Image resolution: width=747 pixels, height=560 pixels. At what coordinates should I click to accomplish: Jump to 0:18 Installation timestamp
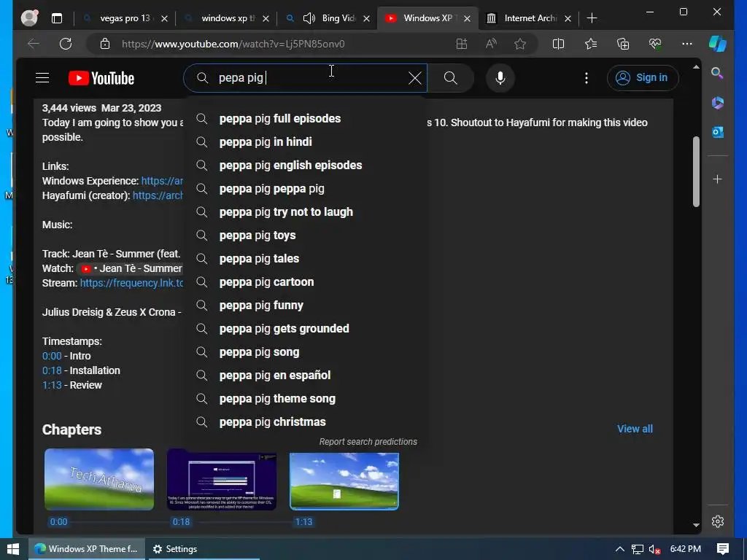[x=52, y=370]
